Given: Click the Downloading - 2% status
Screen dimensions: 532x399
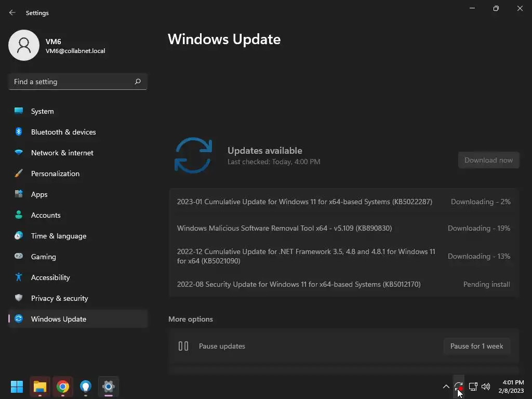Looking at the screenshot, I should 481,202.
